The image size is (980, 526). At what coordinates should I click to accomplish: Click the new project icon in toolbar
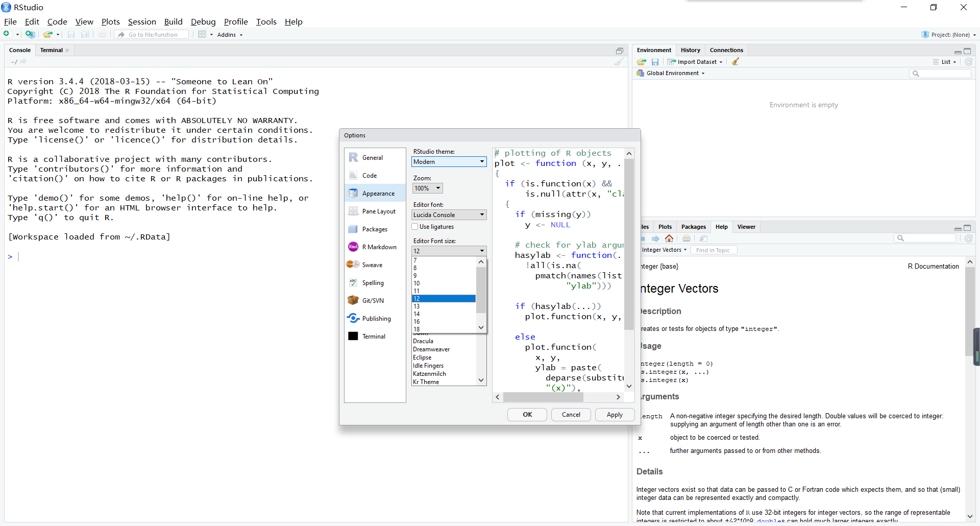pos(30,34)
